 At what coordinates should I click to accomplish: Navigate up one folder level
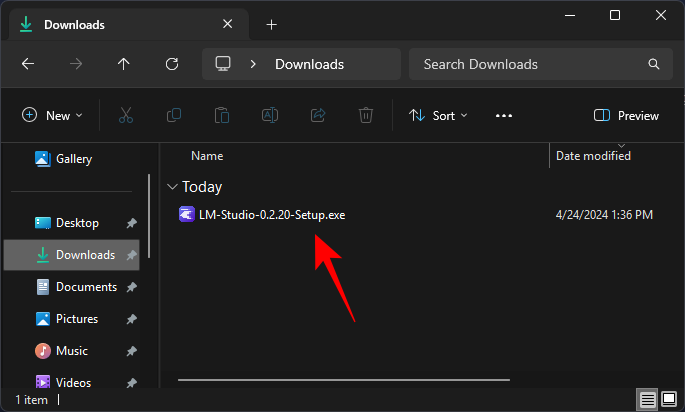coord(124,64)
